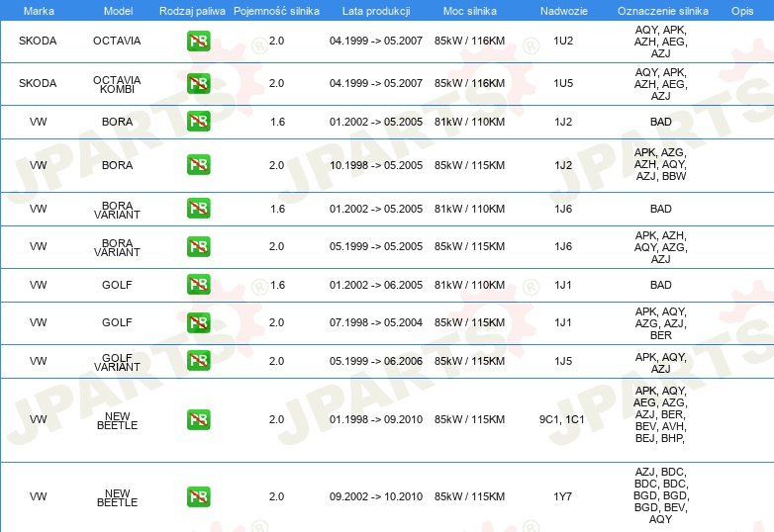
Task: Click engine codes starting AZJ, BDC in last row
Action: pos(661,495)
